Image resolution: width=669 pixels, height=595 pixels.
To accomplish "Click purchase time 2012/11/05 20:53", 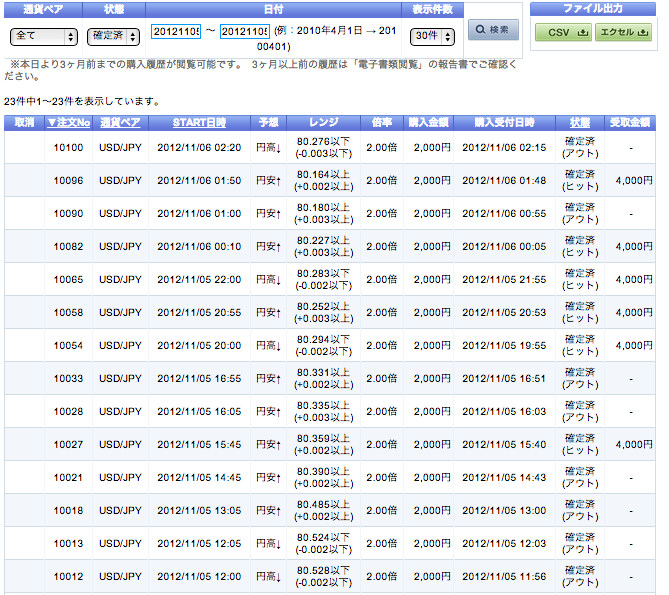I will 504,313.
